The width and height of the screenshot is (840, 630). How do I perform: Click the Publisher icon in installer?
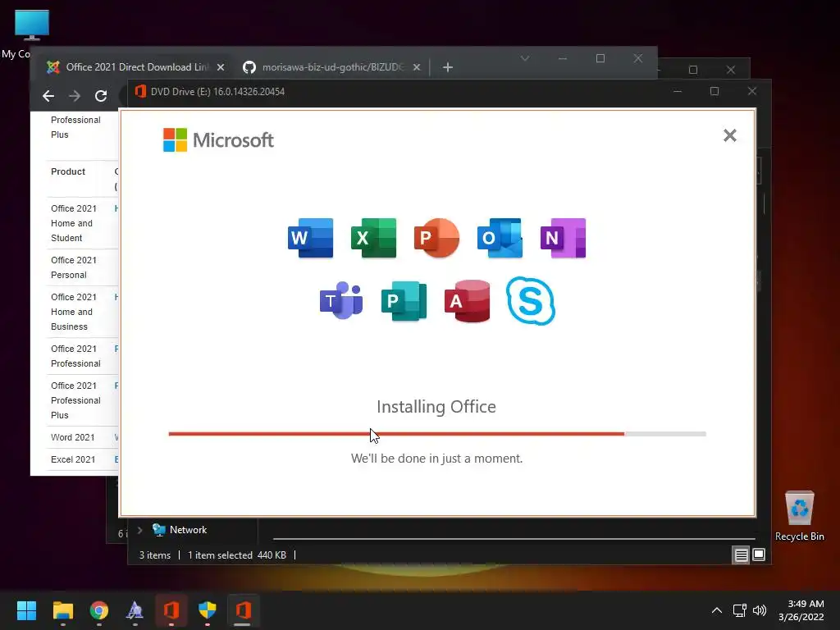coord(404,300)
